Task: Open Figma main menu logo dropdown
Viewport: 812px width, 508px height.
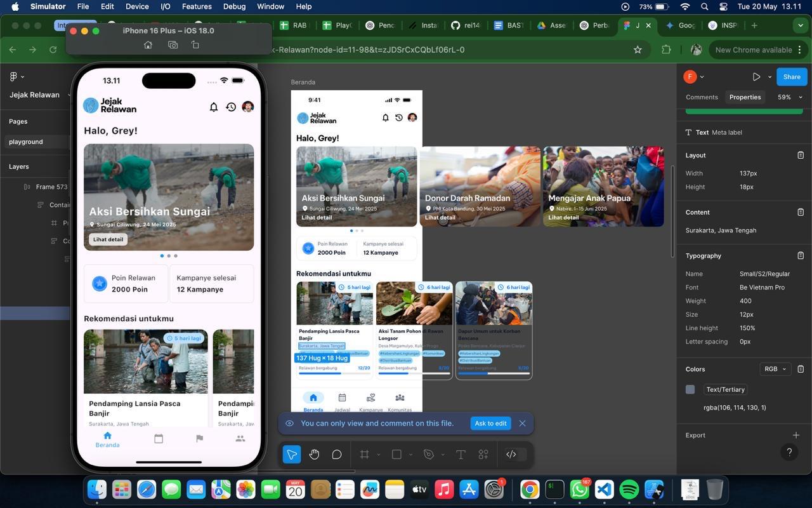Action: pos(17,77)
